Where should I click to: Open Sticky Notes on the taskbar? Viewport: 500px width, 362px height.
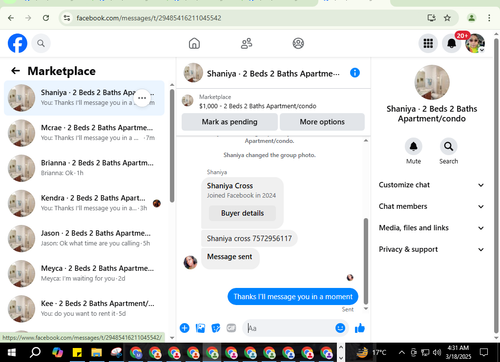click(x=77, y=352)
